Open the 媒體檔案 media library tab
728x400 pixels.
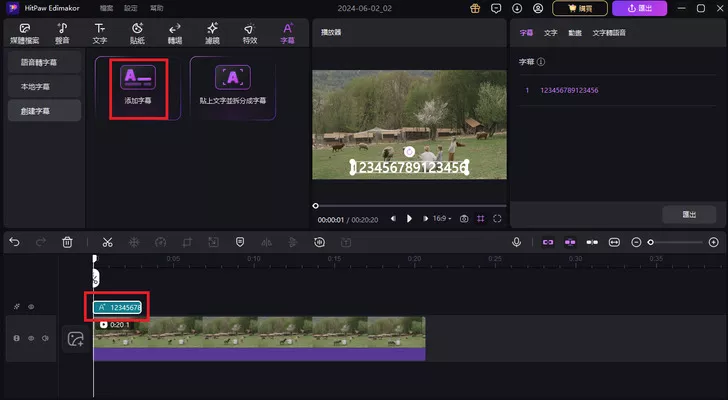(25, 33)
